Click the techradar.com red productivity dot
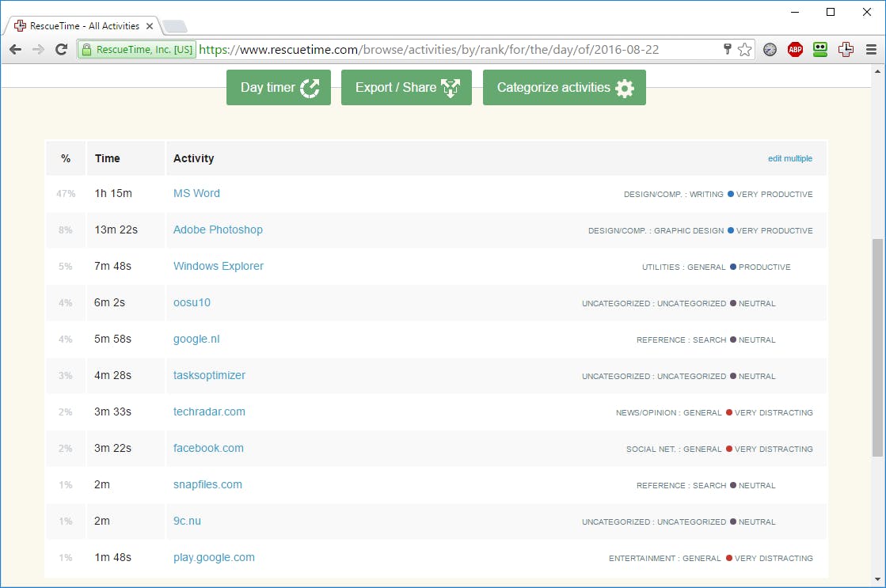Viewport: 886px width, 588px height. (x=729, y=412)
